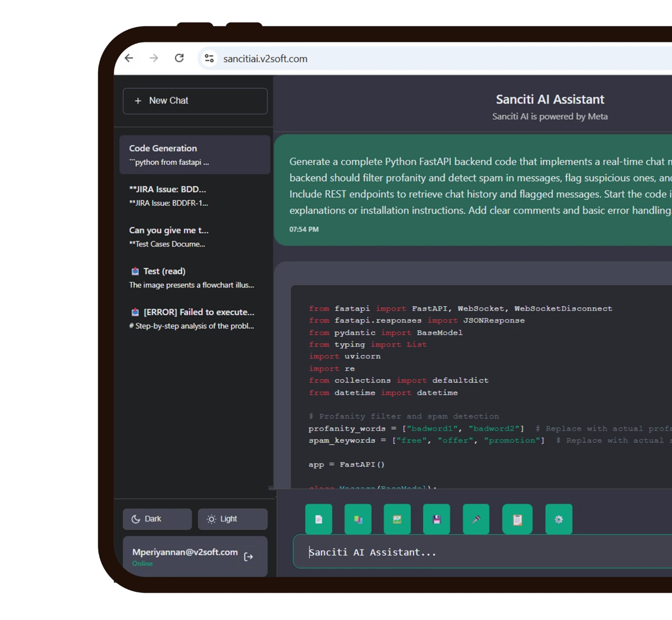Image resolution: width=672 pixels, height=620 pixels.
Task: Start a New Chat
Action: pyautogui.click(x=195, y=101)
